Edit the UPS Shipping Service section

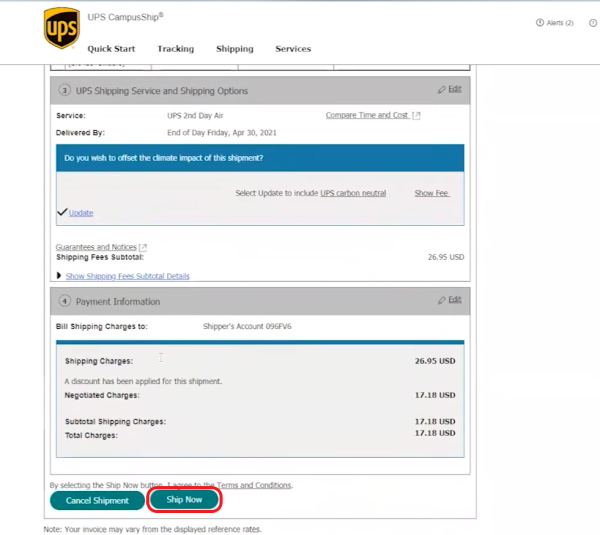(449, 89)
